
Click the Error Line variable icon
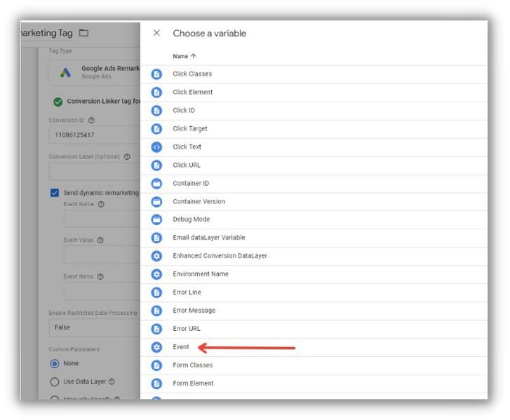(156, 292)
